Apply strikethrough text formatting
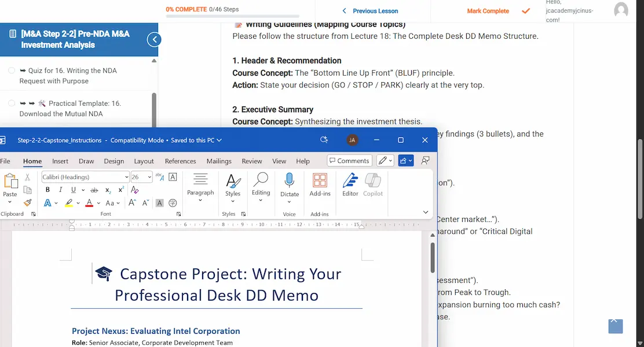Viewport: 644px width, 347px height. (94, 190)
